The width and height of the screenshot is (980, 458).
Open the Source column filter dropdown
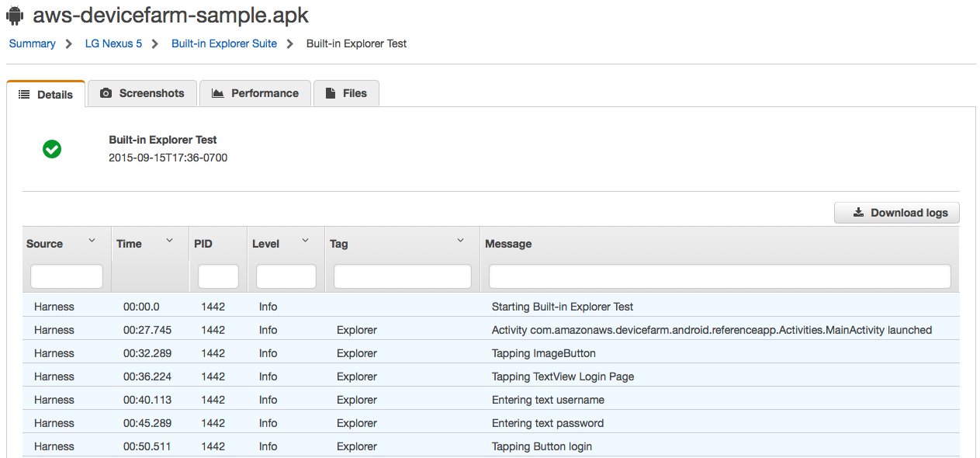coord(92,240)
